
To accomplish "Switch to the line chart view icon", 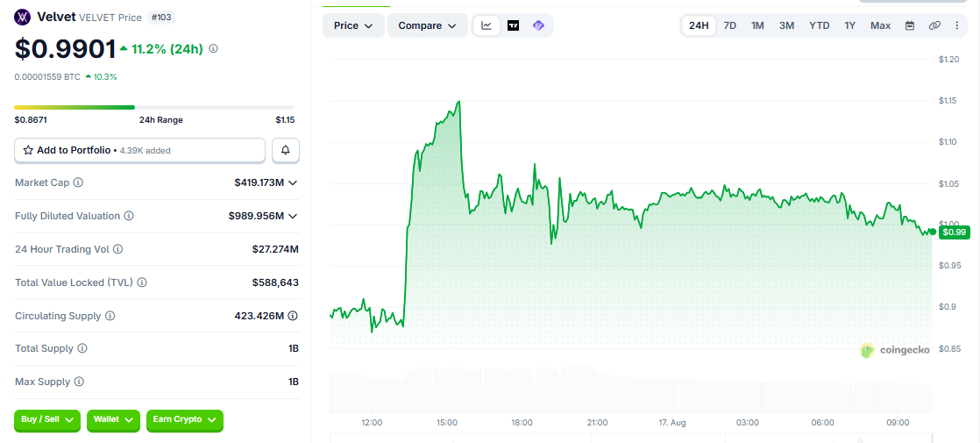I will point(486,25).
